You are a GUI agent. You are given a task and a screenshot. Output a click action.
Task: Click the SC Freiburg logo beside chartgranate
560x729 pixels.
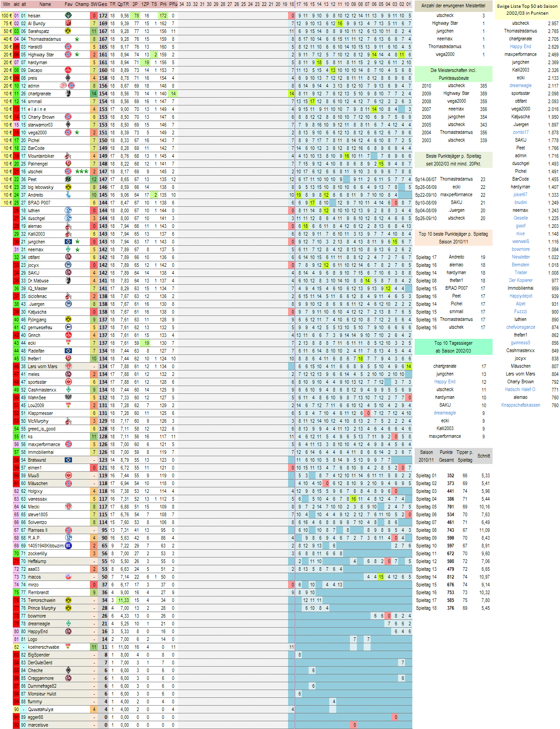click(68, 94)
